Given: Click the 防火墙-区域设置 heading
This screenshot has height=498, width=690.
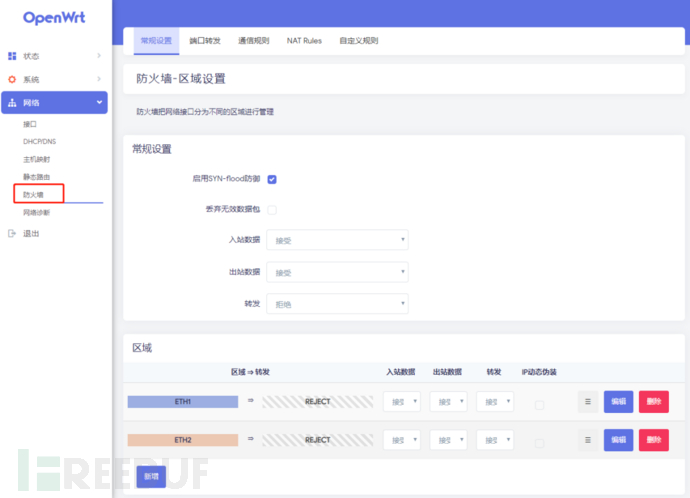Looking at the screenshot, I should 181,79.
